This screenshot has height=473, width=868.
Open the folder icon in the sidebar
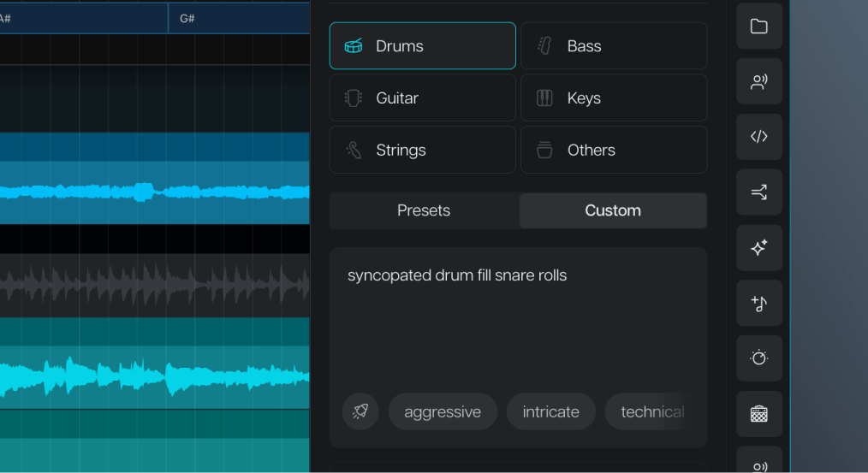tap(759, 26)
